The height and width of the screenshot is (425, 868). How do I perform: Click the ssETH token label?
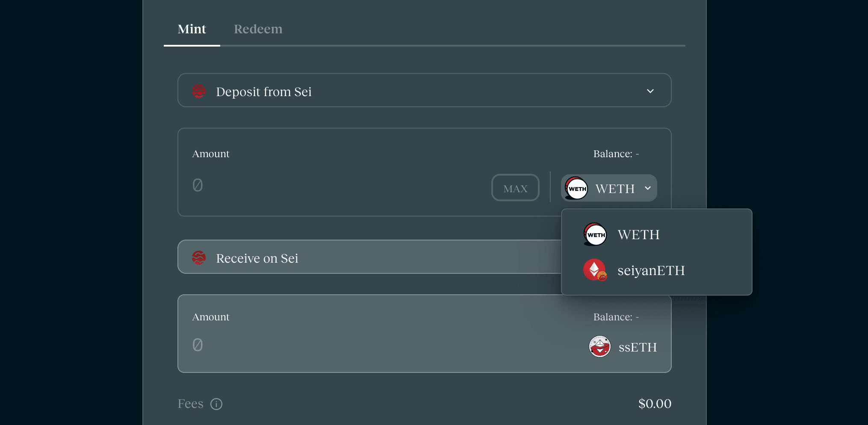(638, 347)
